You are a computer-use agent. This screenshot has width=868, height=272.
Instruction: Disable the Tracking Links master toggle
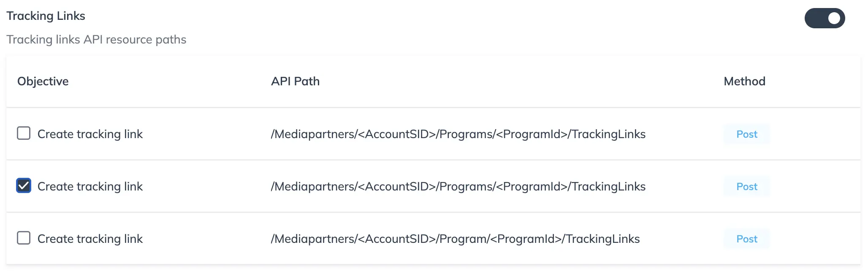click(x=824, y=18)
